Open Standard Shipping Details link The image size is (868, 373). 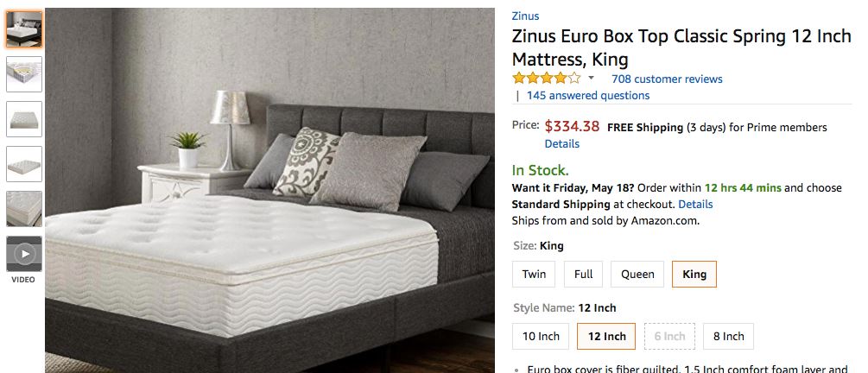pos(695,205)
